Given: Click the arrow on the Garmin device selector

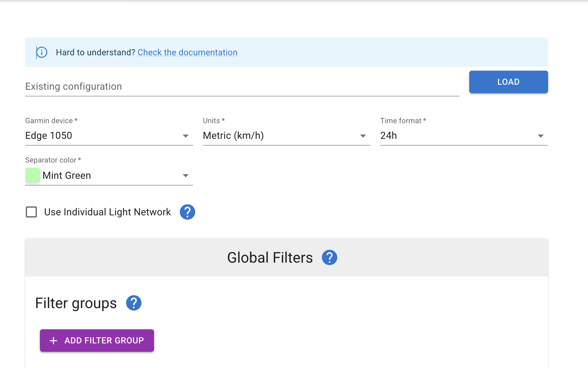Looking at the screenshot, I should (185, 136).
